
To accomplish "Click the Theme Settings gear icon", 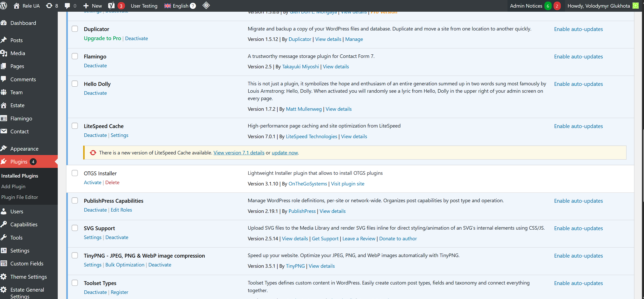I will click(x=4, y=277).
